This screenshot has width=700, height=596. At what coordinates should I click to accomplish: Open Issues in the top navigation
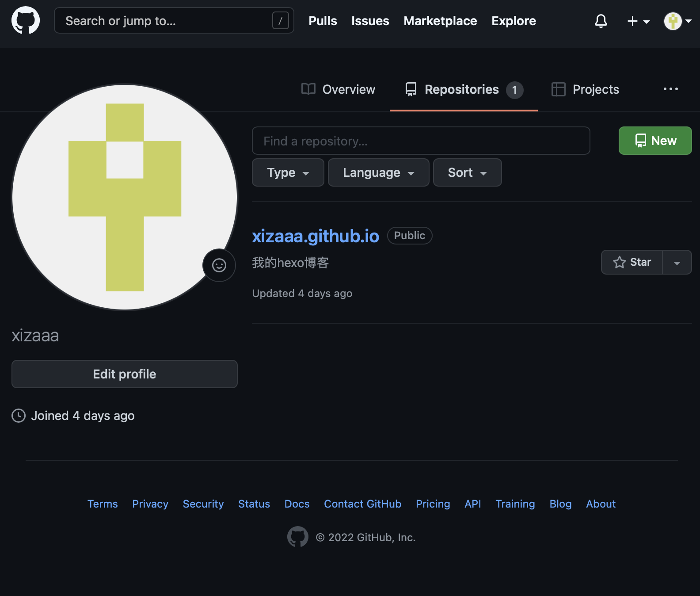(370, 21)
